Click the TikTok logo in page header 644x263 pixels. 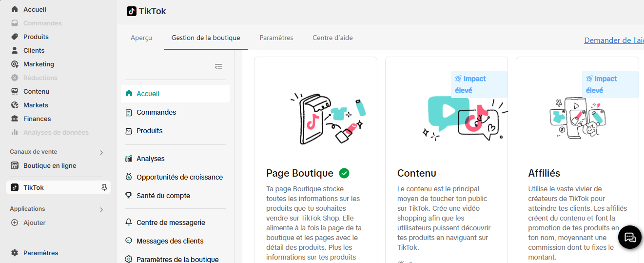132,11
